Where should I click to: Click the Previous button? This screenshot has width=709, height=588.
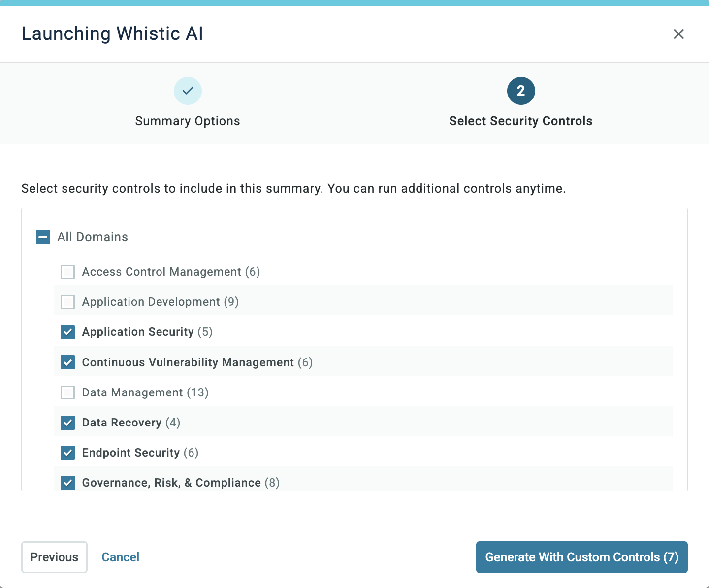(x=54, y=557)
